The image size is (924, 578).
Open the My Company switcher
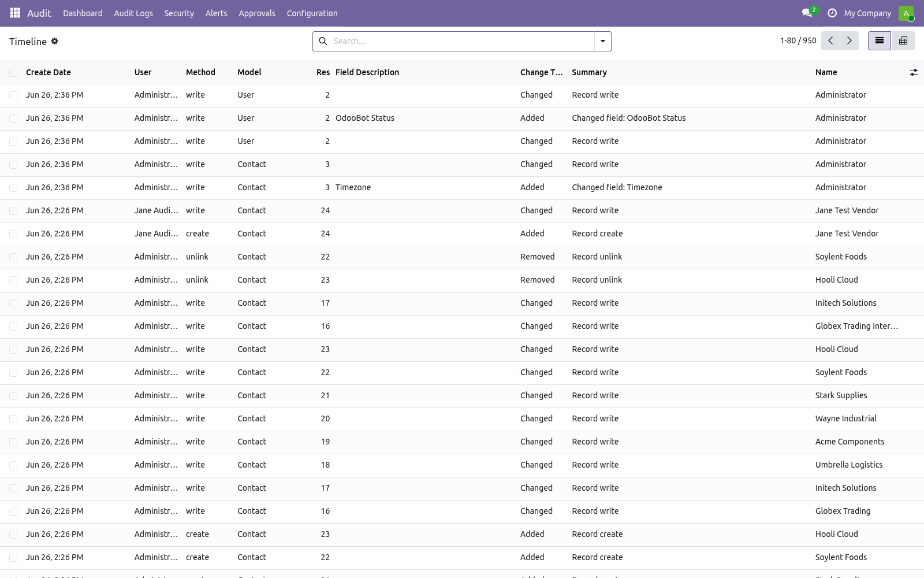[867, 13]
